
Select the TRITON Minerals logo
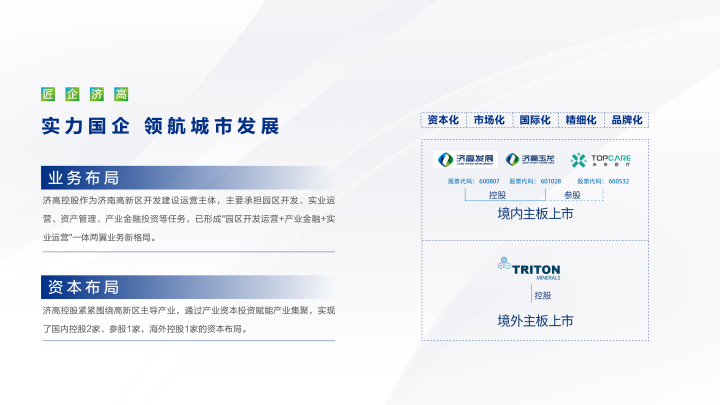point(529,268)
